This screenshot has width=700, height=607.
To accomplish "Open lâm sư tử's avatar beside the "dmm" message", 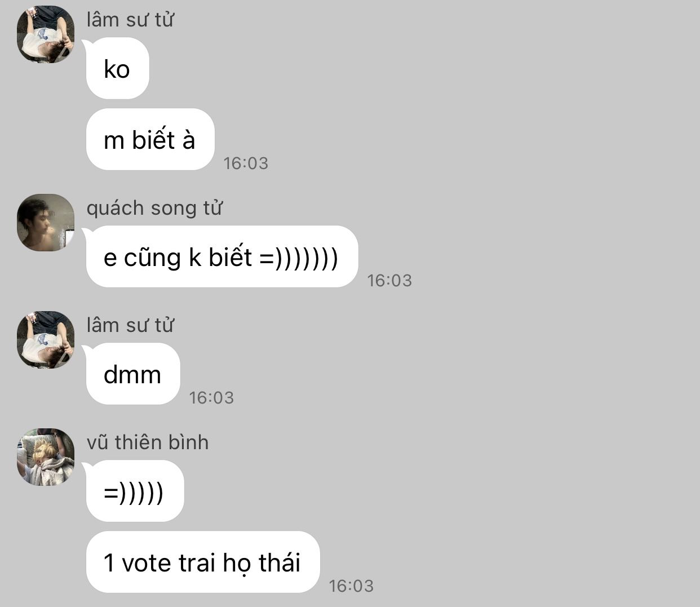I will 46,340.
